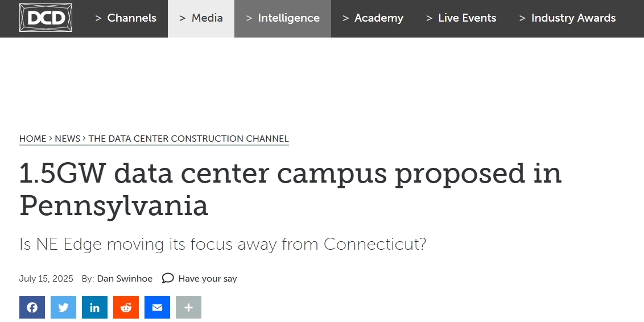Share article via Email icon
This screenshot has height=322, width=644.
point(157,307)
